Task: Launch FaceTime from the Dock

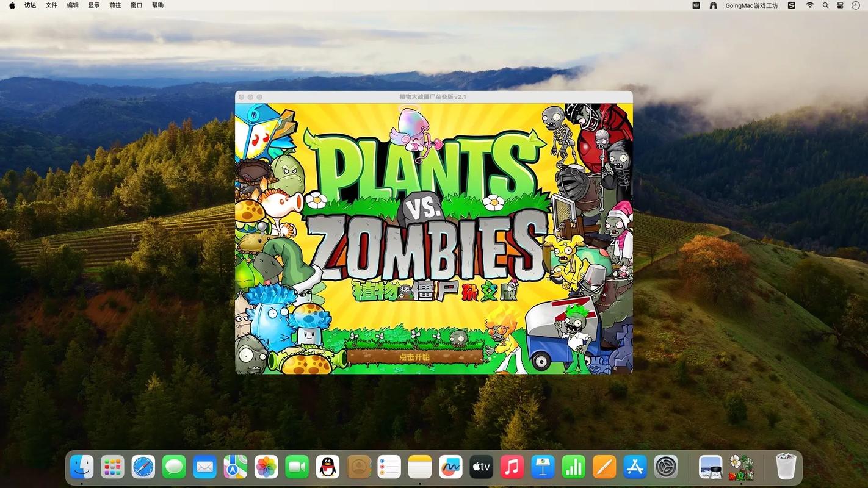Action: click(x=297, y=467)
